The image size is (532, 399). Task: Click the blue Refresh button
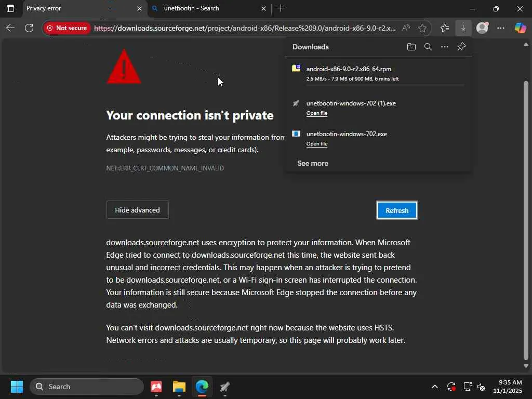397,210
